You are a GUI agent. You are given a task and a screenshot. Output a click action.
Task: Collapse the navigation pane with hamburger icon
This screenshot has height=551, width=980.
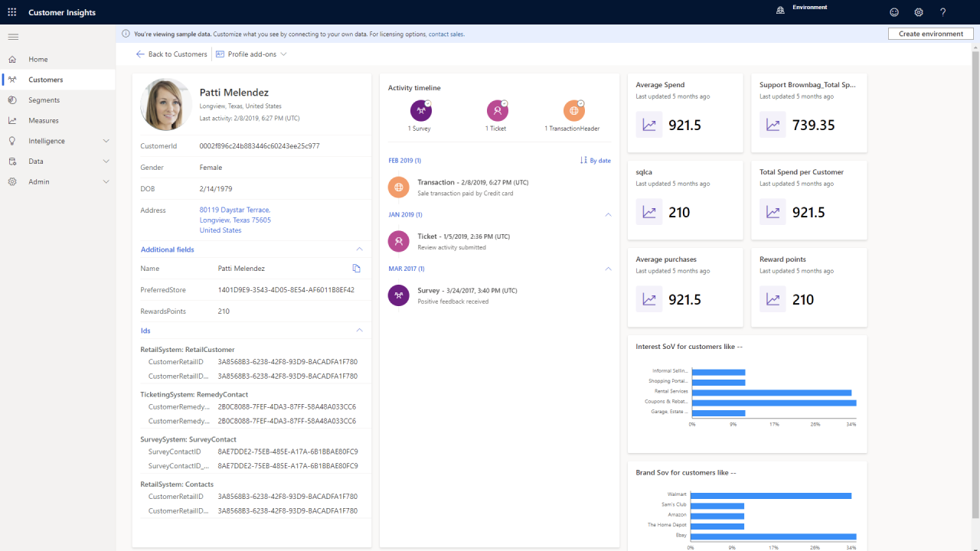(12, 36)
